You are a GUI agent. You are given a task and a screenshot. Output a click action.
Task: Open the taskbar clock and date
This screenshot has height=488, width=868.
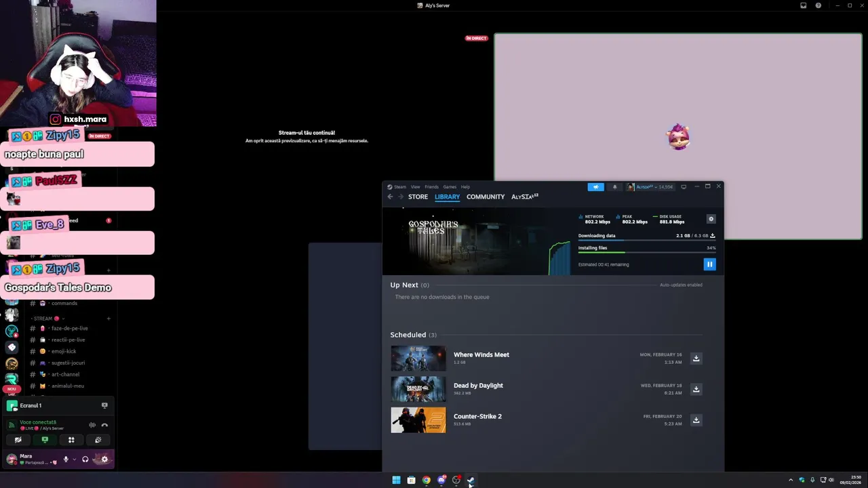tap(851, 480)
